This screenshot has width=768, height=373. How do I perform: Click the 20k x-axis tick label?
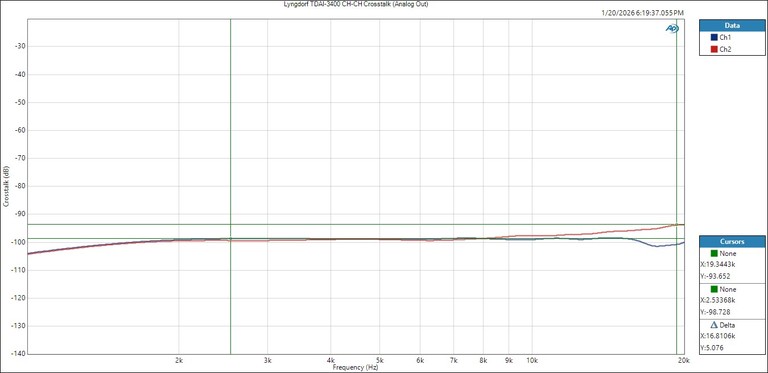684,360
